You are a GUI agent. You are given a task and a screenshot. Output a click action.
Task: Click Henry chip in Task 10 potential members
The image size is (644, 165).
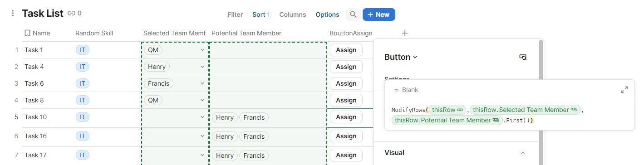coord(225,117)
